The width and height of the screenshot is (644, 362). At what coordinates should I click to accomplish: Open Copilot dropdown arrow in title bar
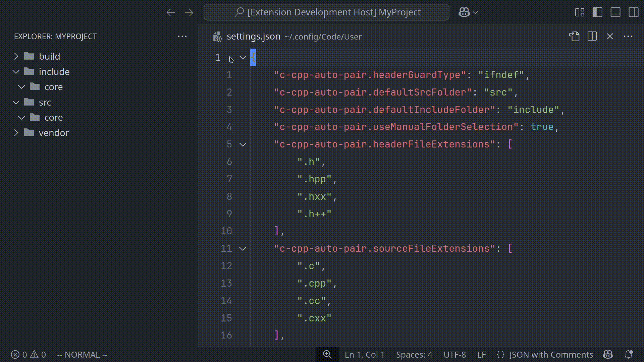475,12
